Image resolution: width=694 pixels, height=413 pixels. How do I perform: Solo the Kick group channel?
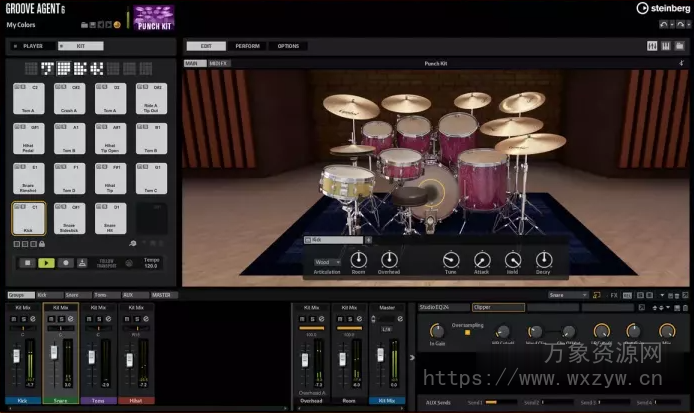click(23, 319)
